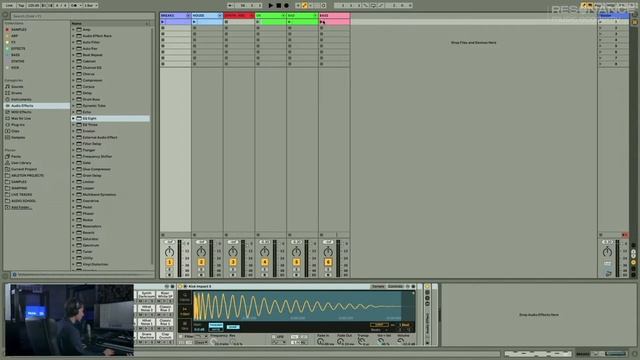Select the Delay device row icon

tap(79, 93)
